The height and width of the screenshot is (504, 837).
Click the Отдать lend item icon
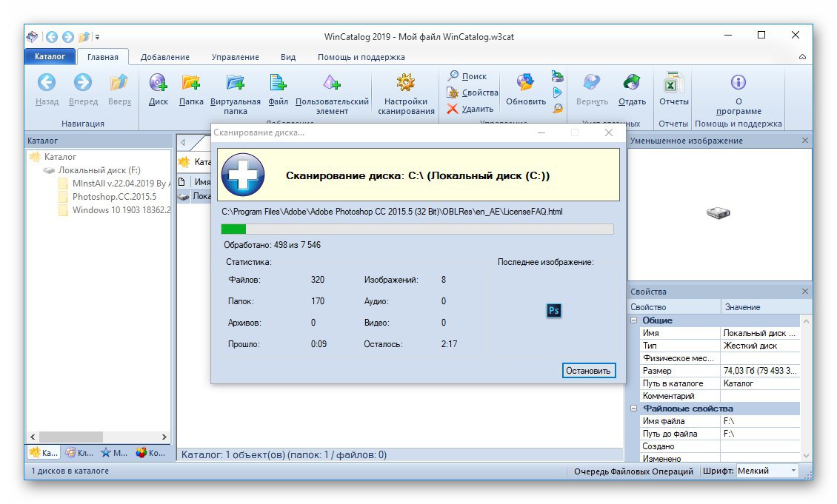point(632,83)
